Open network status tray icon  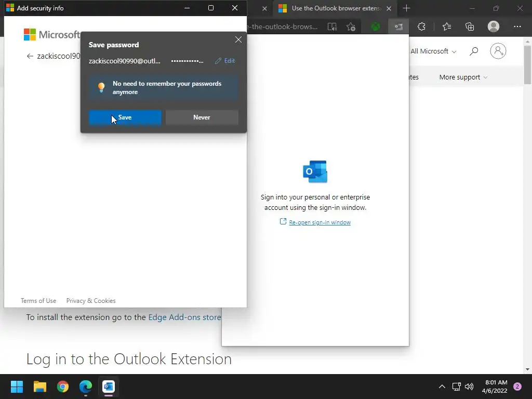click(x=456, y=387)
